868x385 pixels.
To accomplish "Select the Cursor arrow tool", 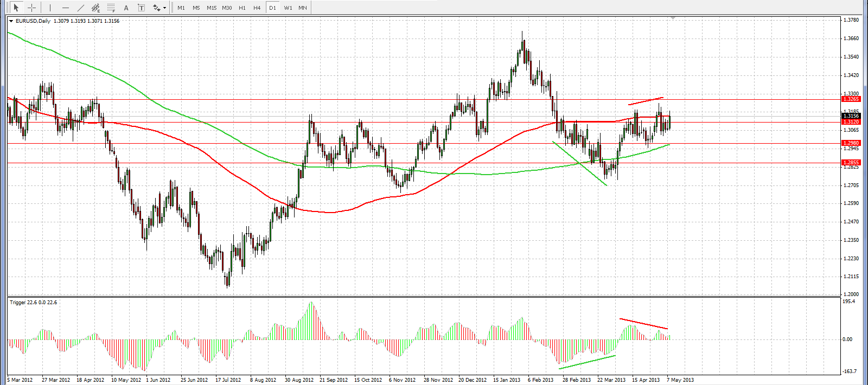I will 16,8.
